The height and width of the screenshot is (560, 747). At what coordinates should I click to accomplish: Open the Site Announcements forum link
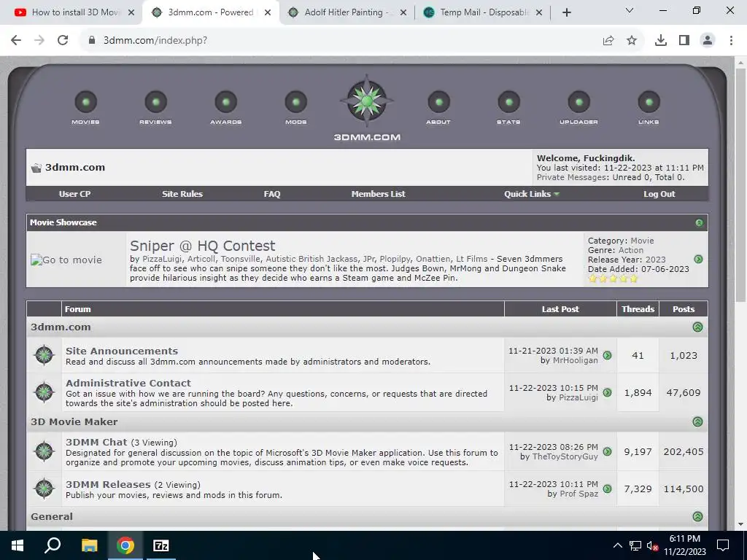(122, 351)
